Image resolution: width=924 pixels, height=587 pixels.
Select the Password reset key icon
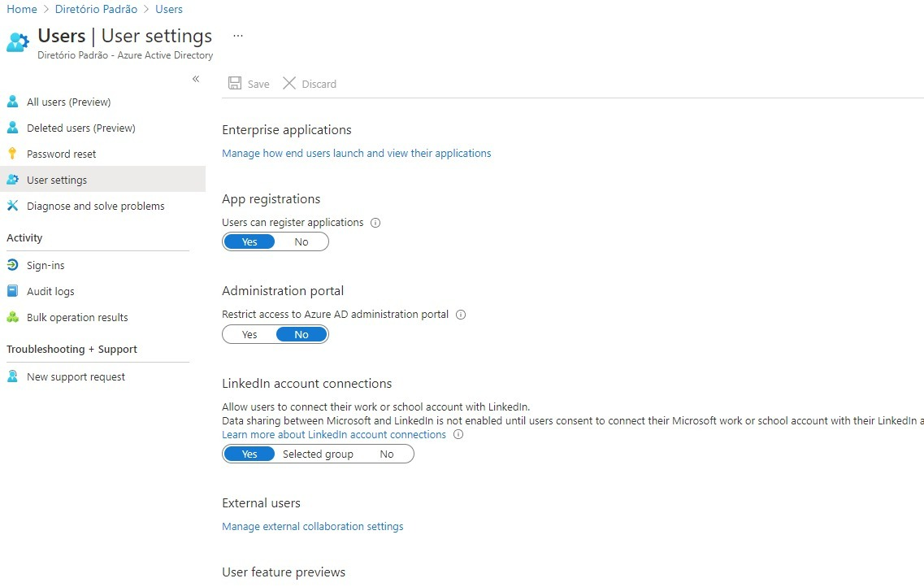coord(12,154)
